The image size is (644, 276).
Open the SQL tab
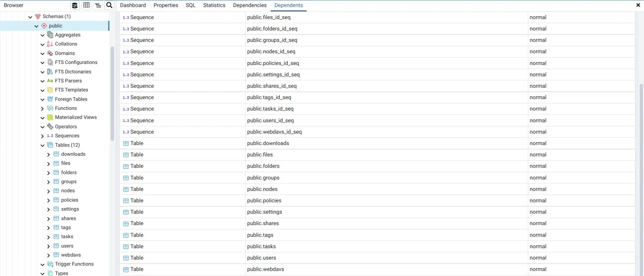[x=191, y=5]
